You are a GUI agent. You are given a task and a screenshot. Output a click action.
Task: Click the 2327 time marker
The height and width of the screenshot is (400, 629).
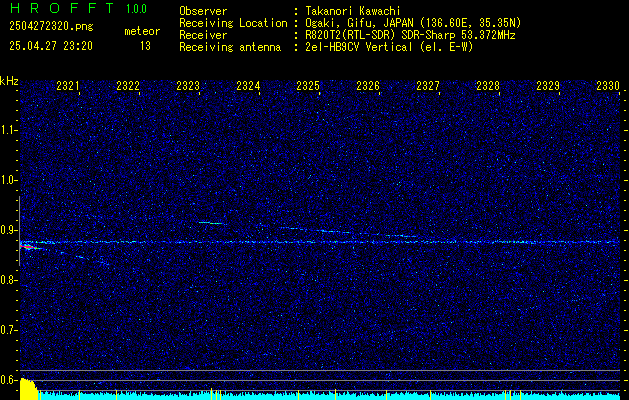point(428,85)
